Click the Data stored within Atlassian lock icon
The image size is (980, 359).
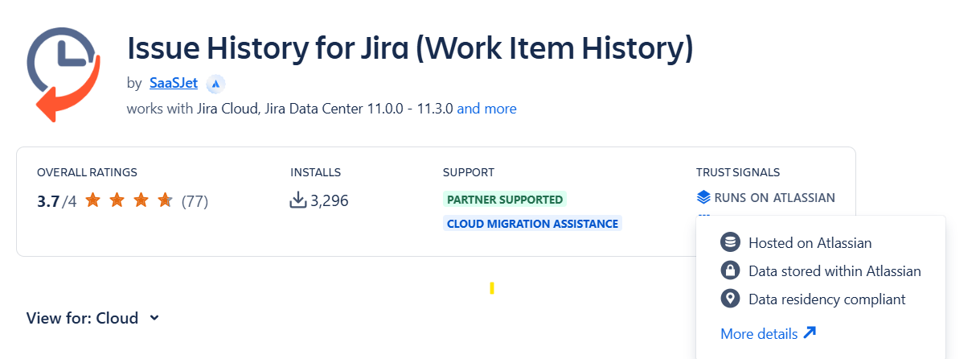point(730,271)
